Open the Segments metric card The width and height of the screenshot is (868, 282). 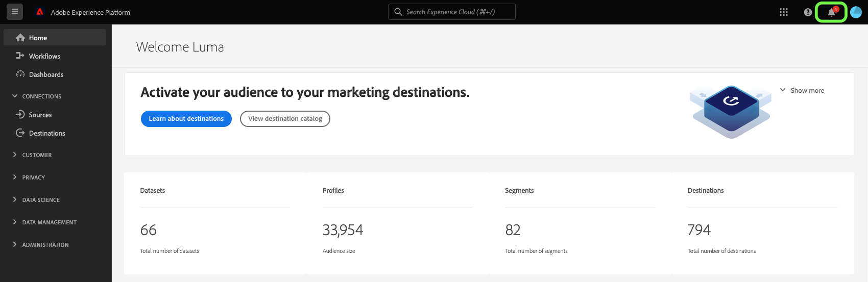click(x=580, y=223)
